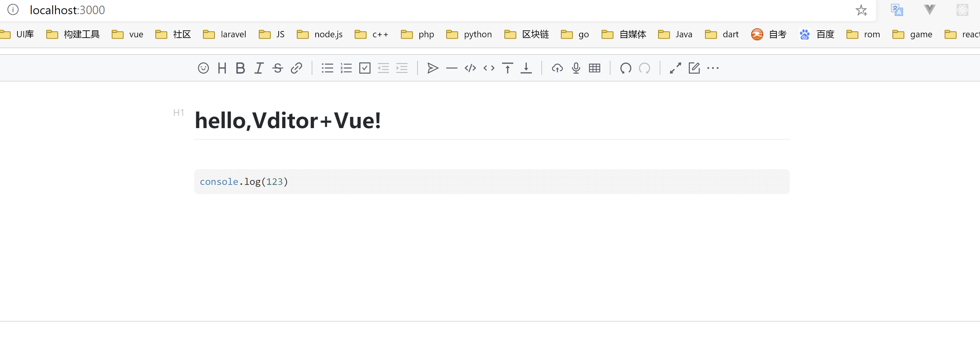The image size is (980, 348).
Task: Insert an ordered list
Action: (346, 68)
